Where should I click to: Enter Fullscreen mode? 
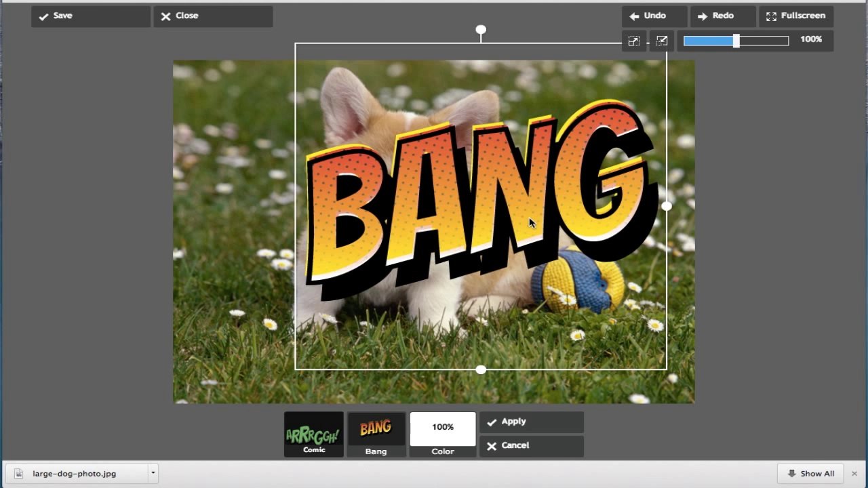tap(796, 16)
